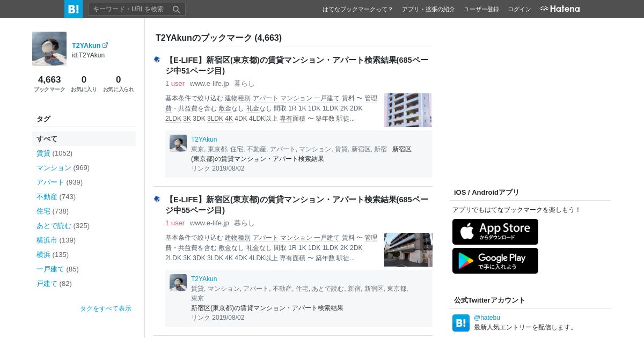Click ログイン in header
Viewport: 644px width, 338px height.
pos(519,9)
